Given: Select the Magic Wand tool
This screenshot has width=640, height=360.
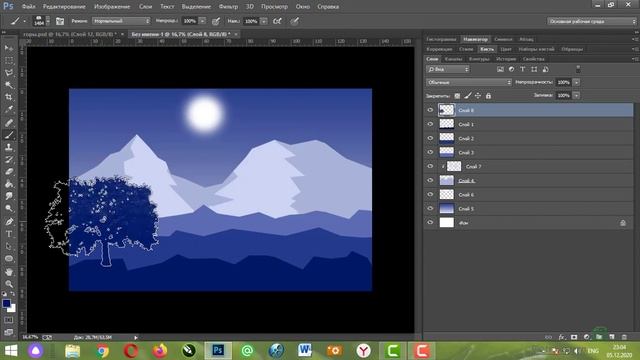Looking at the screenshot, I should tap(9, 85).
